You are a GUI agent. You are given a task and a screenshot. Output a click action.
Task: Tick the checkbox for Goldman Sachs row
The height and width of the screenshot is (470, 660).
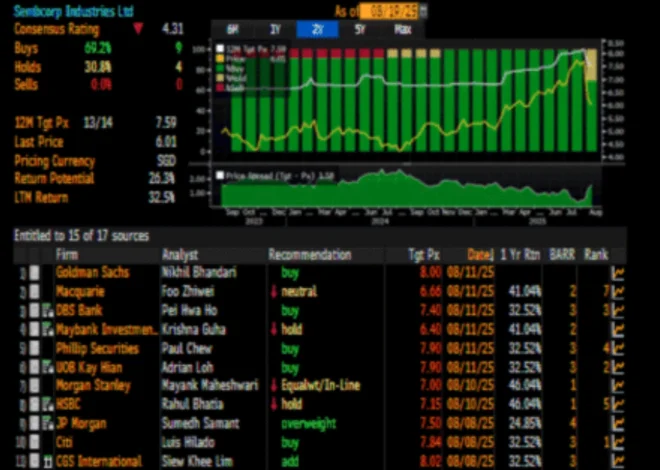[35, 274]
